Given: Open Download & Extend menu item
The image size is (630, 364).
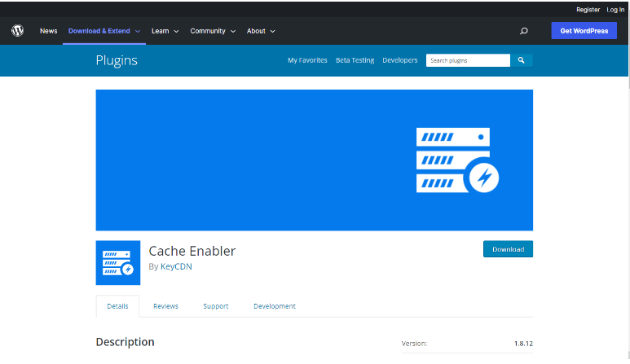Looking at the screenshot, I should 99,31.
